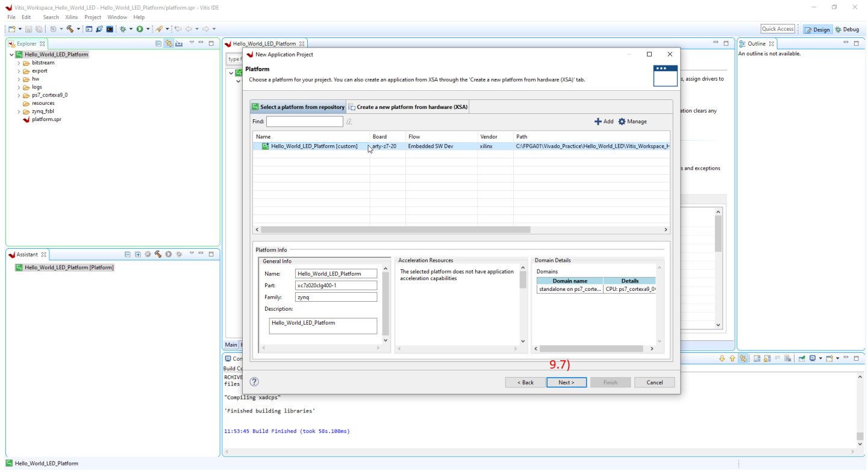The width and height of the screenshot is (868, 474).
Task: Open the Display Selected Console dropdown arrow
Action: 820,358
